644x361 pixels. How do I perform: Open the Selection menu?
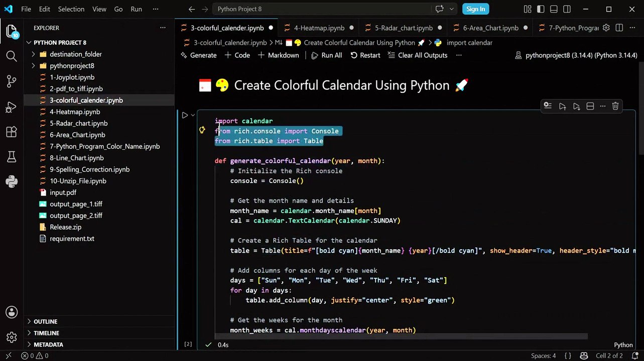coord(71,9)
